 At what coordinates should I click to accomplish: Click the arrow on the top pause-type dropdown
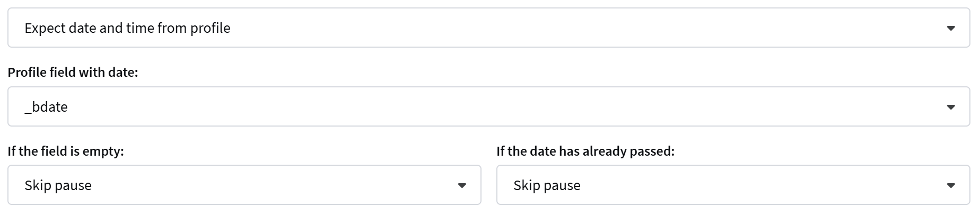[950, 28]
